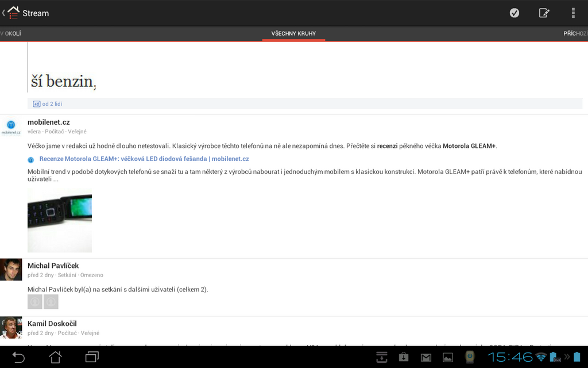588x368 pixels.
Task: Open Gmail from the system tray
Action: pos(426,357)
